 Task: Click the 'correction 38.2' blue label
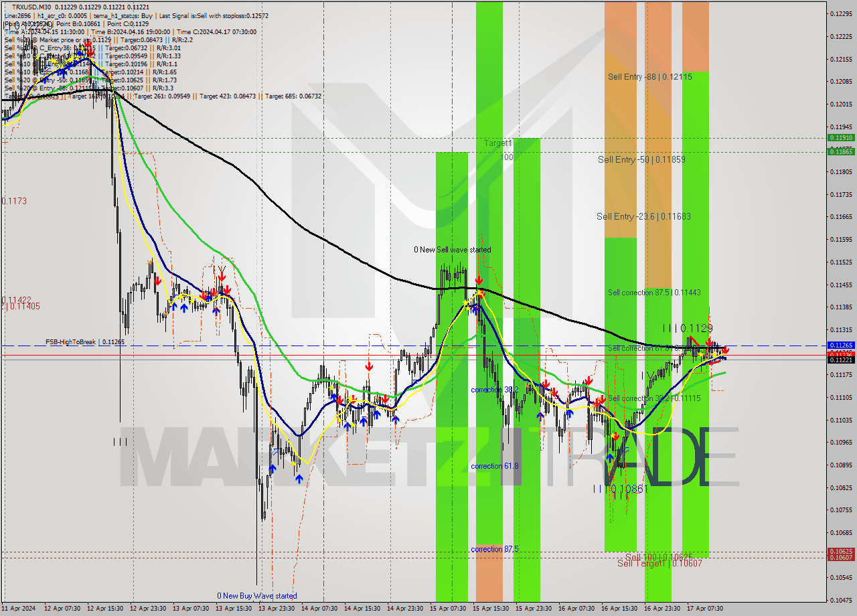[494, 390]
